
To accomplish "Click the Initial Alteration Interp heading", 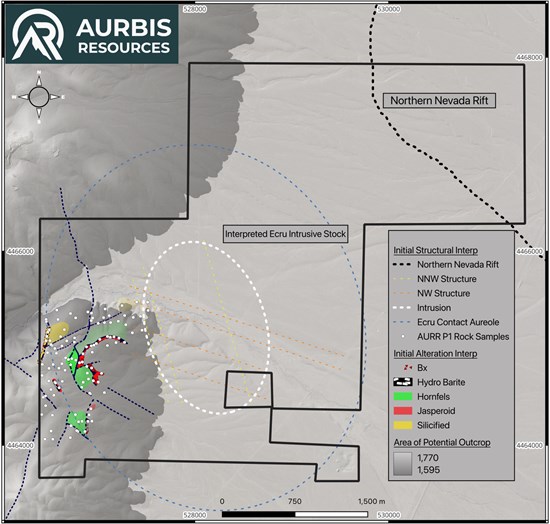I will 435,354.
